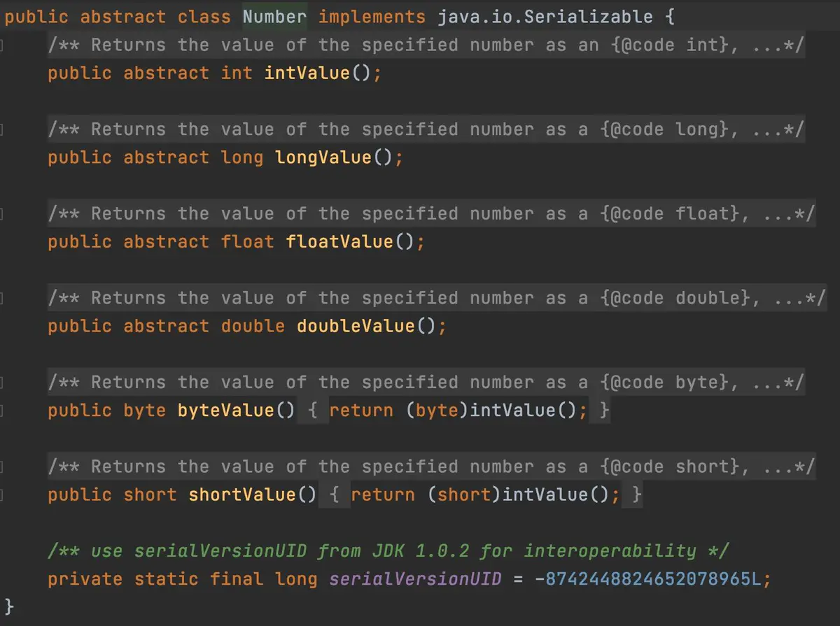Click the JDK 1.0.2 interoperability comment
The width and height of the screenshot is (840, 626).
[388, 551]
